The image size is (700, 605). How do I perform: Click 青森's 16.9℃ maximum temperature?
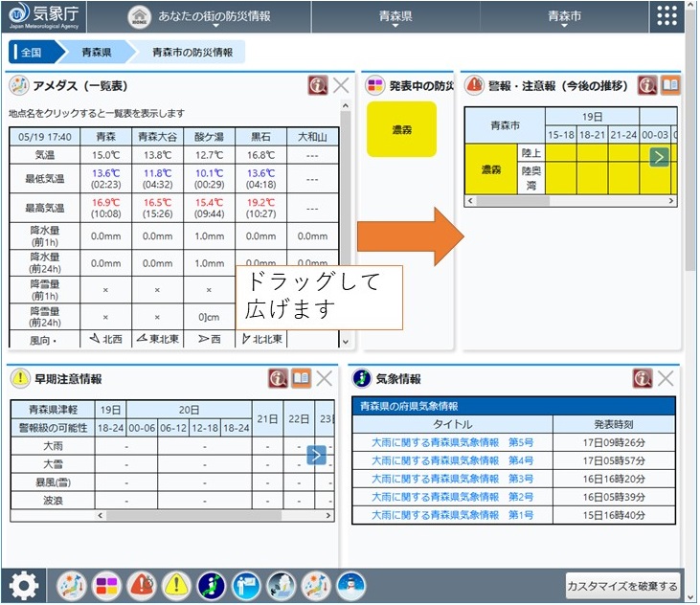click(105, 203)
